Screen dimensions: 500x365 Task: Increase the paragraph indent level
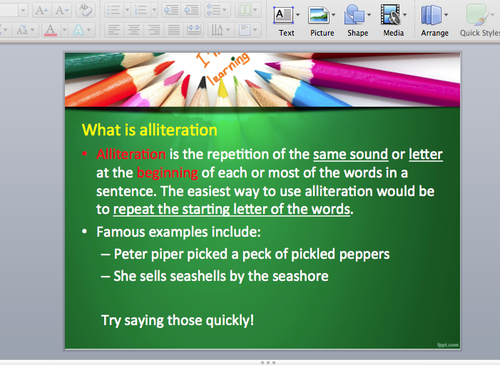(x=191, y=10)
